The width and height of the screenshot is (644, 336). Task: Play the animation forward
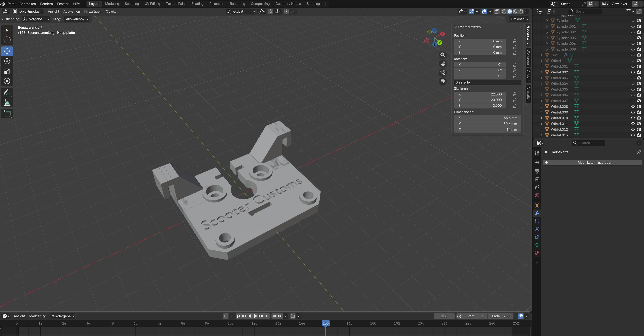coord(255,316)
